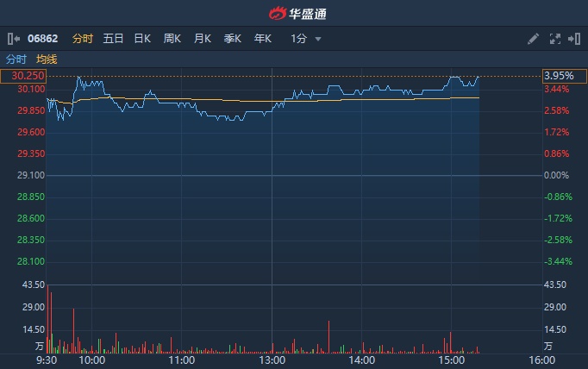Open the 季K quarterly chart tab
The image size is (588, 369).
click(x=233, y=39)
